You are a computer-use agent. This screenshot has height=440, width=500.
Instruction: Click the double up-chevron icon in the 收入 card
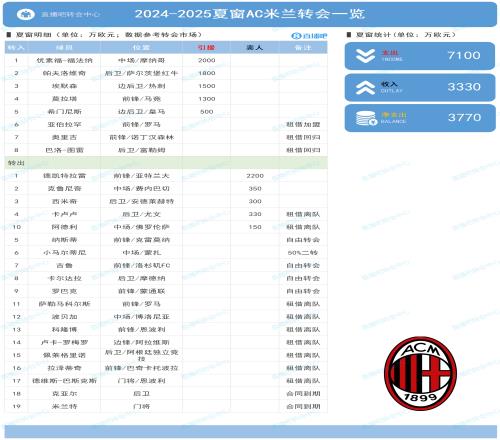coord(365,87)
